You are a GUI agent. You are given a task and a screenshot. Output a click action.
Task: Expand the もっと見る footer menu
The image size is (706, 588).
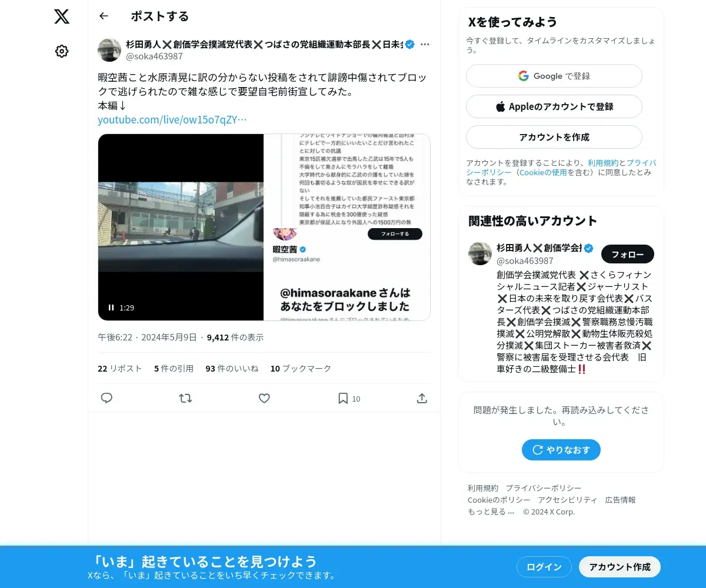[491, 512]
